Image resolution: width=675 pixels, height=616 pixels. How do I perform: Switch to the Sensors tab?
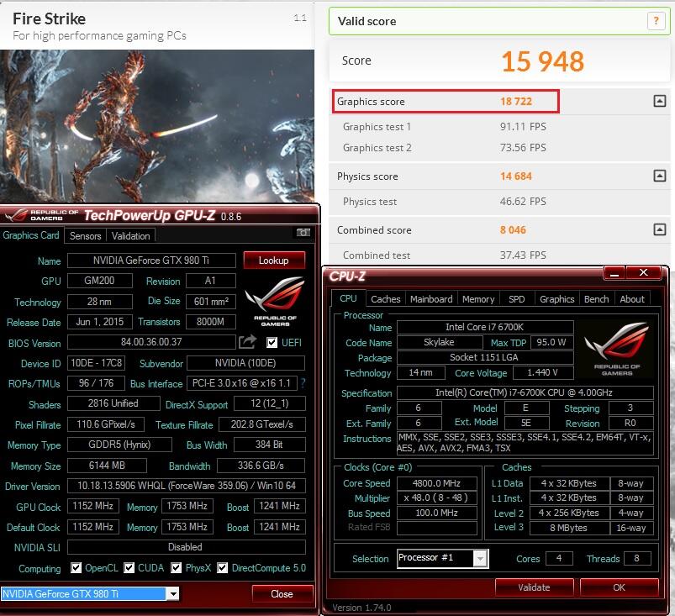[85, 236]
